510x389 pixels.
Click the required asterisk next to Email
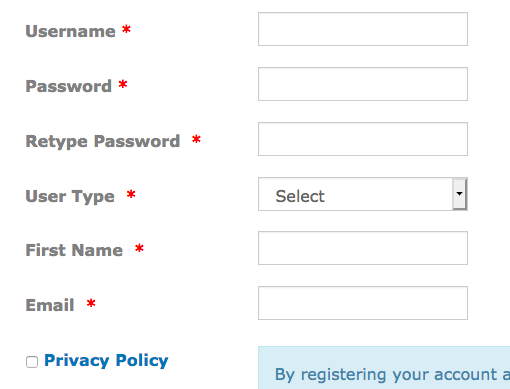tap(91, 303)
